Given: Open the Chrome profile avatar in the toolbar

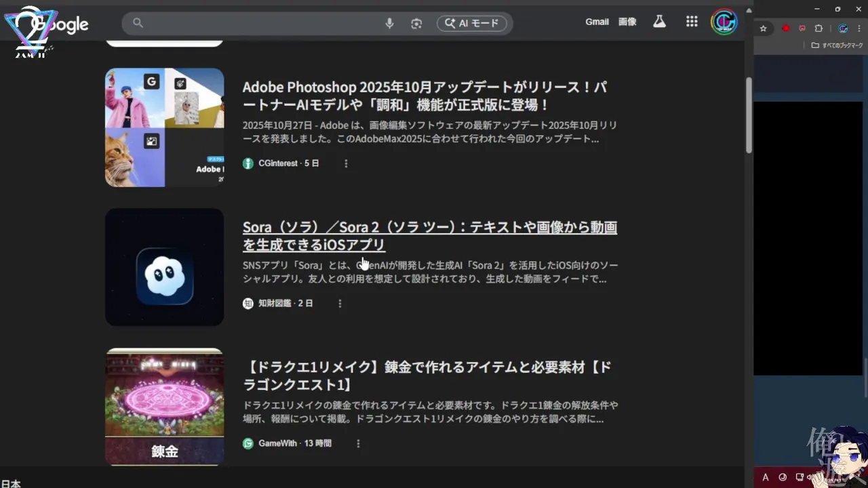Looking at the screenshot, I should coord(843,28).
